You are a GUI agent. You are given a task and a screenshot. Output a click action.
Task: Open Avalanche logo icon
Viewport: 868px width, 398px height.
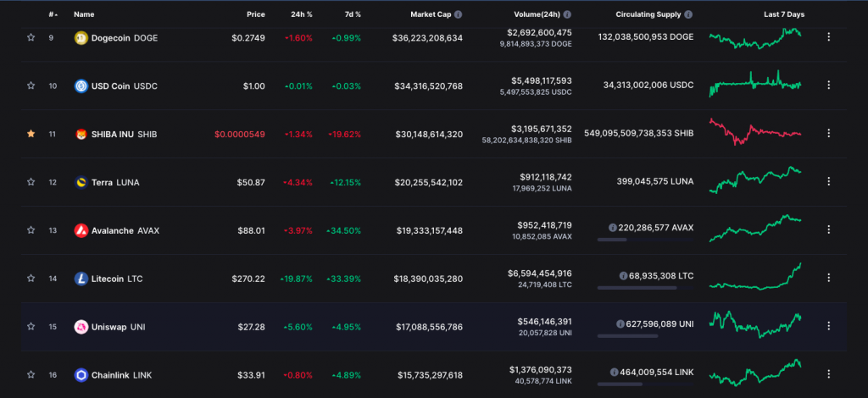(81, 230)
